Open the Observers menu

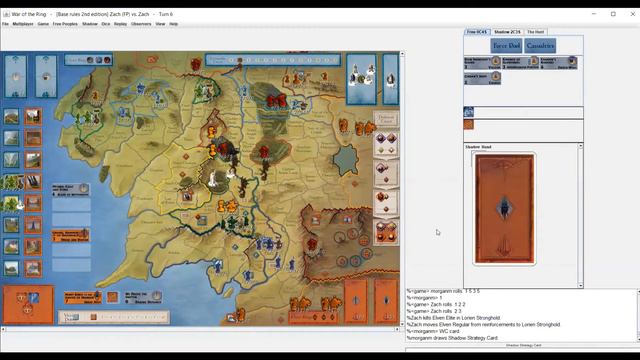(x=141, y=24)
